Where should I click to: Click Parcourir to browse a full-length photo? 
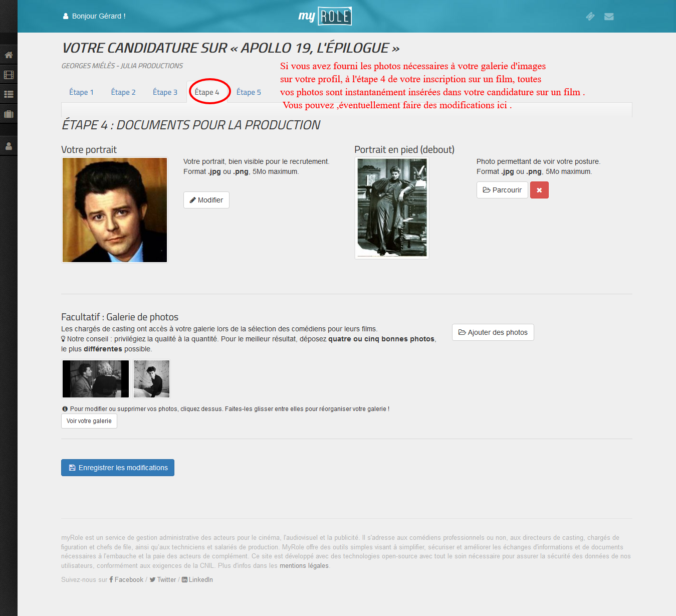[502, 190]
